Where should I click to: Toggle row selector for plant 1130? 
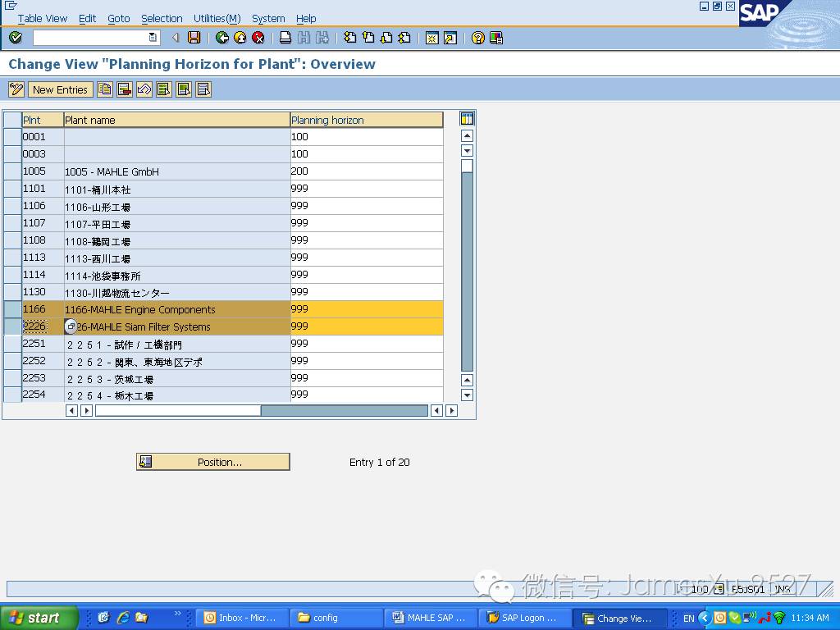12,292
